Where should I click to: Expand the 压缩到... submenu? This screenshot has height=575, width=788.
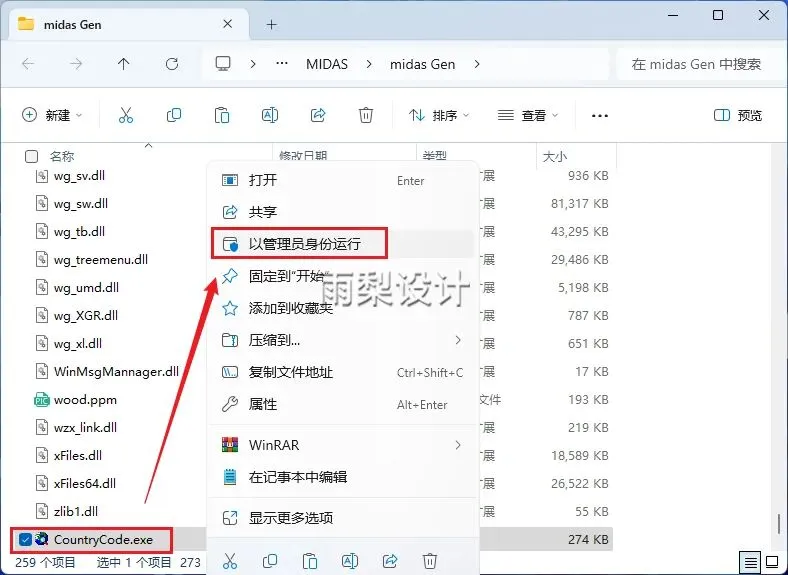pos(458,340)
